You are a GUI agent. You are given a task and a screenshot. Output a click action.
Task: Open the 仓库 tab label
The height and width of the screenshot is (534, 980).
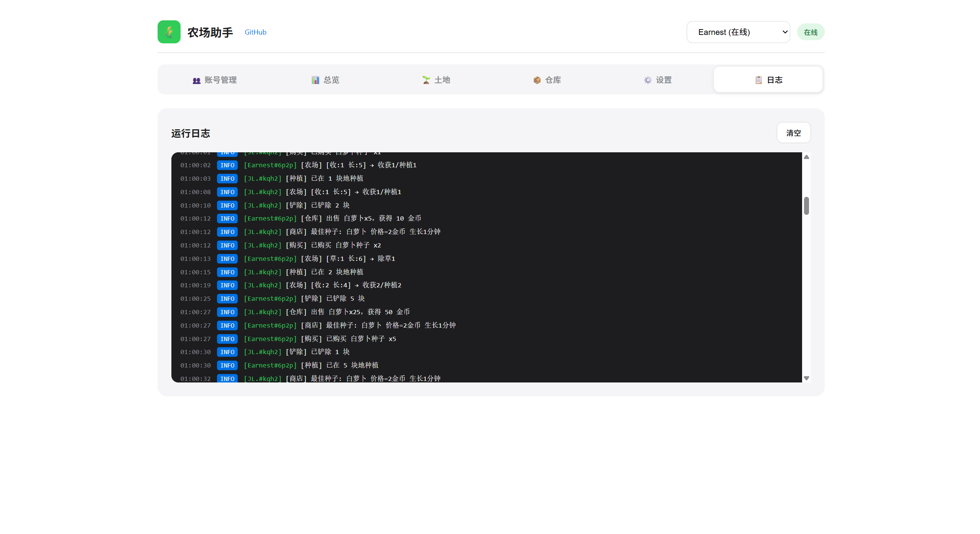(x=553, y=80)
